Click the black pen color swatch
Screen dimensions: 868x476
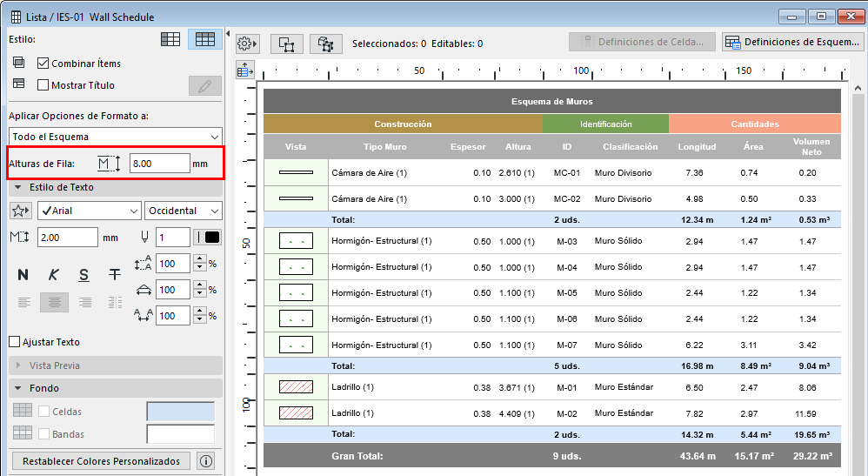point(212,238)
